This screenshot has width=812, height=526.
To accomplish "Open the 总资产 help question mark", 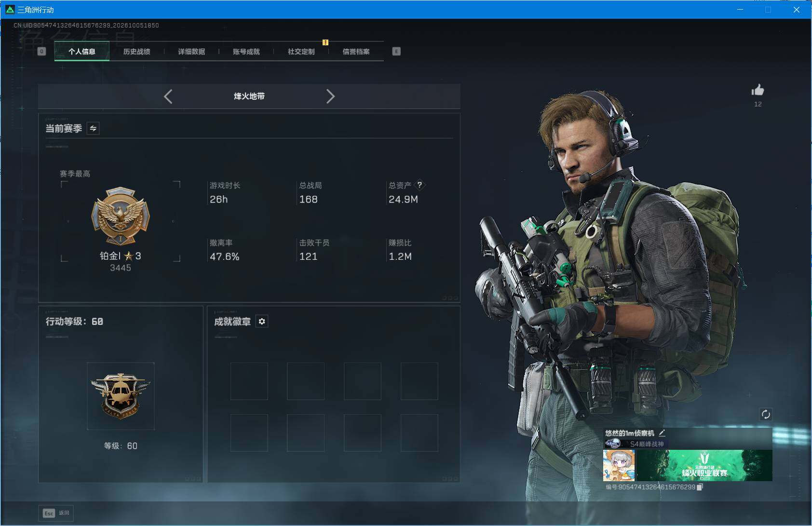I will (x=420, y=185).
